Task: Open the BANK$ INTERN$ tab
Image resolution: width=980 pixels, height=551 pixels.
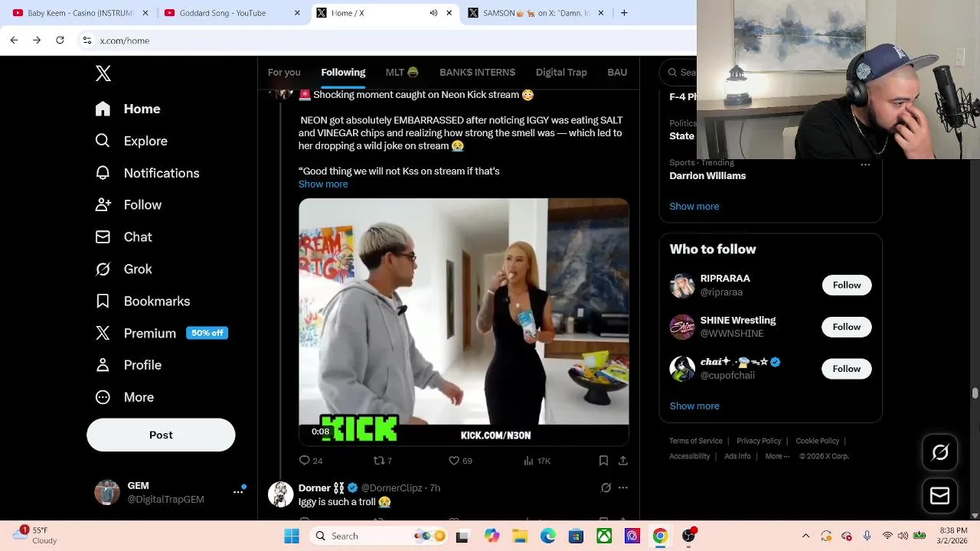Action: tap(477, 72)
